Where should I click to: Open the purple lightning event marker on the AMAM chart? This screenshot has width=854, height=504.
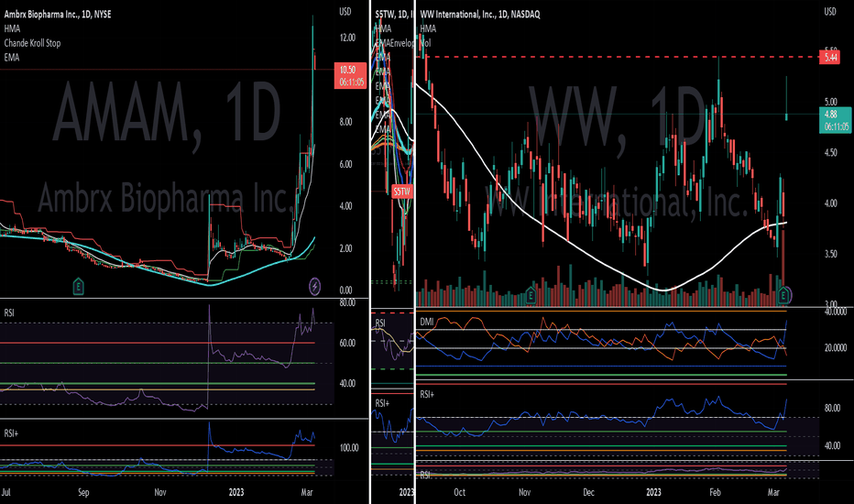(x=315, y=286)
